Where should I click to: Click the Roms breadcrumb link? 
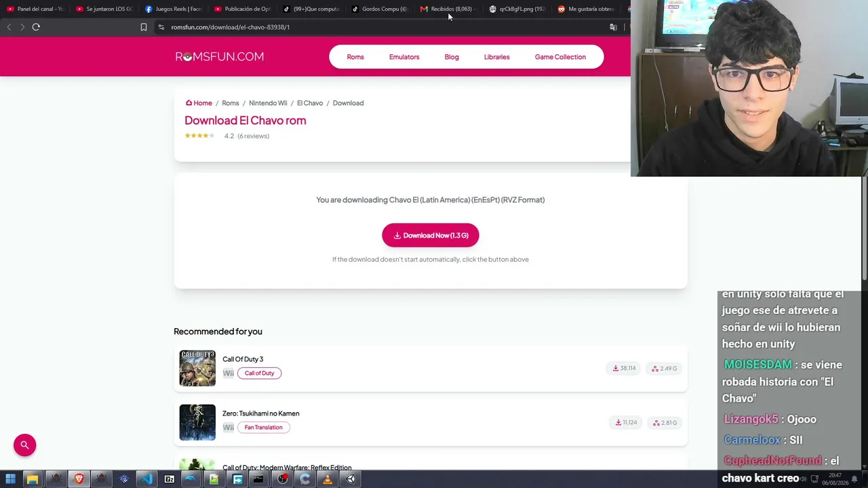(x=231, y=103)
